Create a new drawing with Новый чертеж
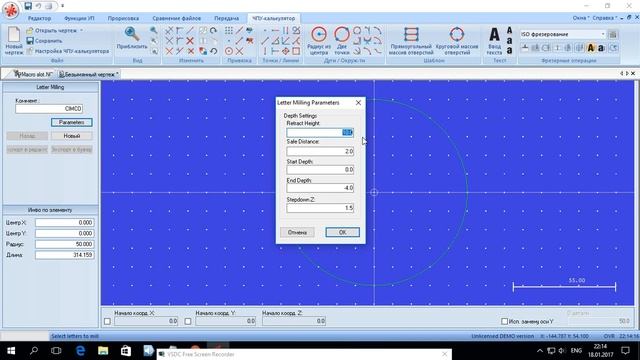Viewport: 640px width, 360px height. pyautogui.click(x=14, y=41)
